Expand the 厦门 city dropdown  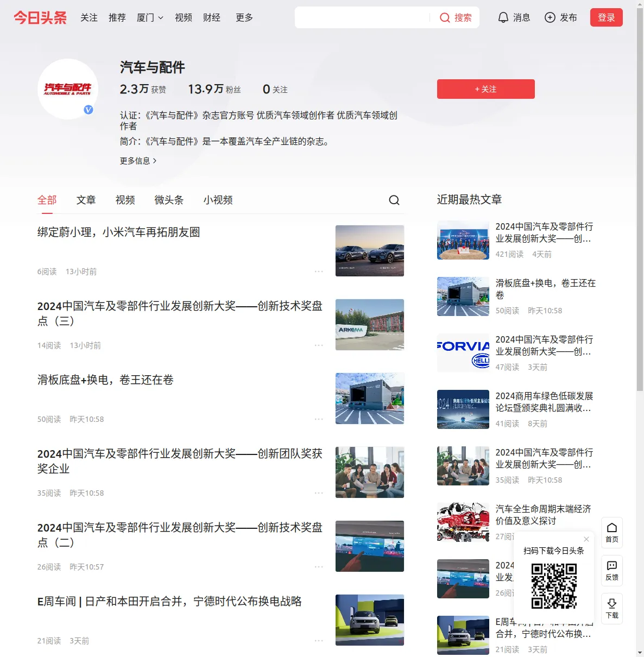point(150,17)
